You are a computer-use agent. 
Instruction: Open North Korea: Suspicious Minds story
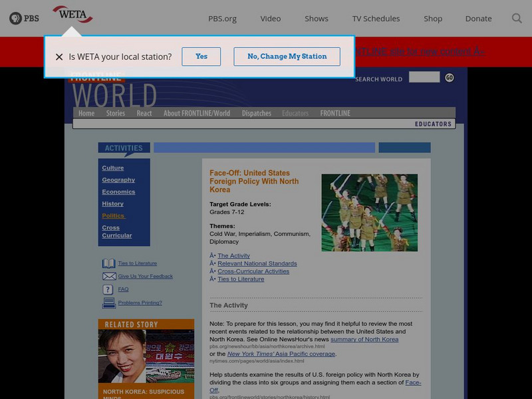tap(144, 394)
